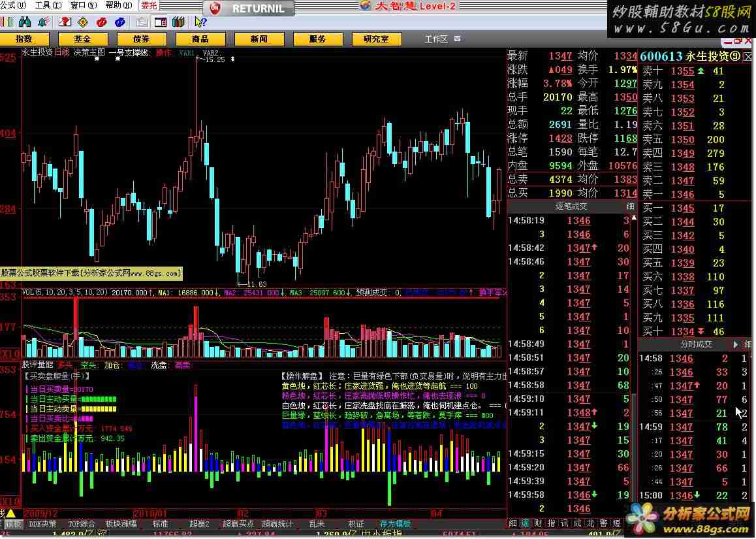Select the 逐 tab in quote panel footer
756x539 pixels.
tap(526, 523)
